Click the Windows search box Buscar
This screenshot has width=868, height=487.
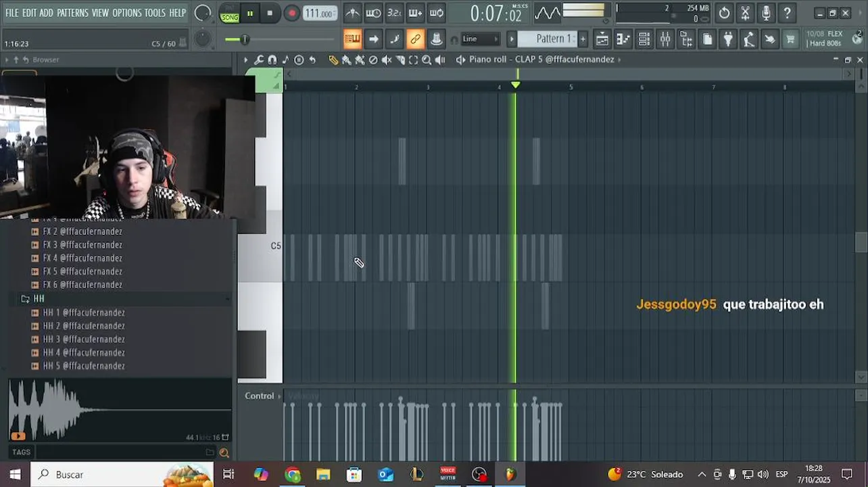click(122, 474)
